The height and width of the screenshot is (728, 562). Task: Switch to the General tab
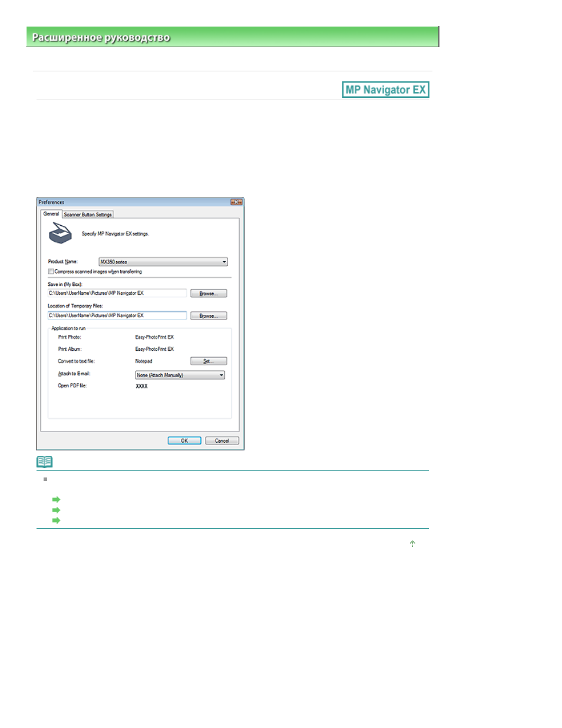click(51, 214)
